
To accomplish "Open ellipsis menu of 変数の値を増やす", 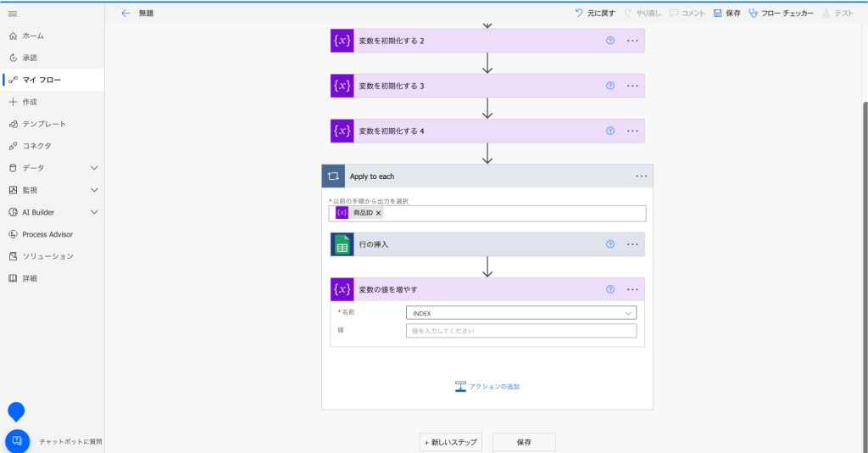I will (632, 289).
